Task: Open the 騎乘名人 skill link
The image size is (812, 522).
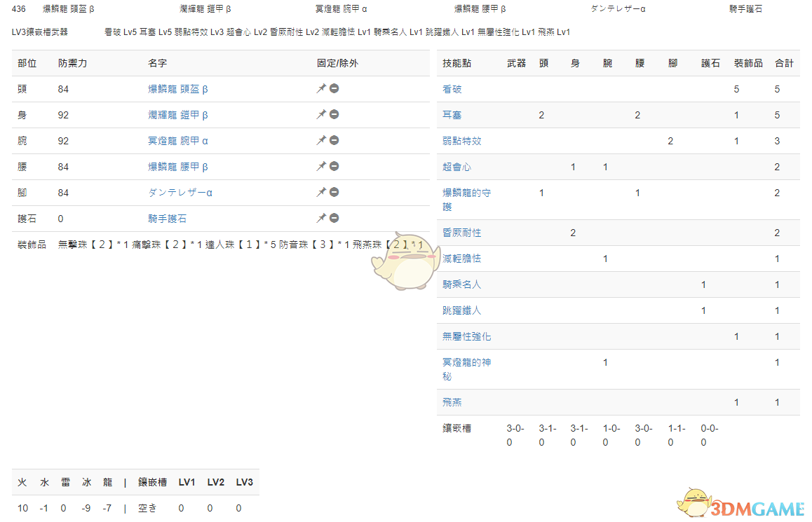Action: coord(462,284)
